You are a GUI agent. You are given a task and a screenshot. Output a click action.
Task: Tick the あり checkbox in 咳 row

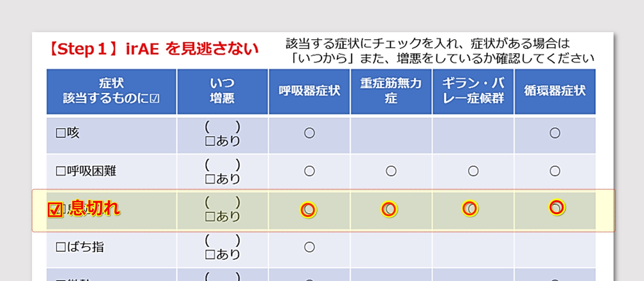(210, 141)
